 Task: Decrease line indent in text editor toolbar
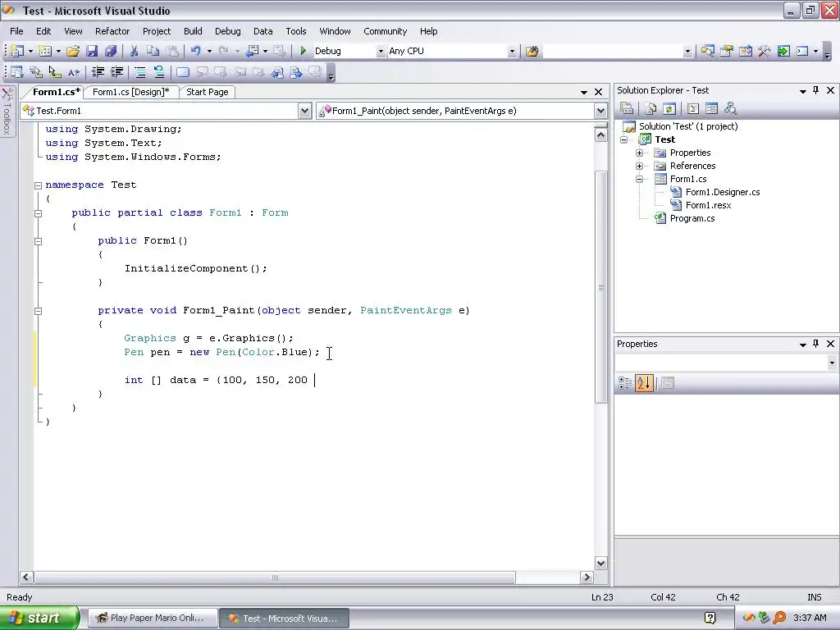coord(98,72)
